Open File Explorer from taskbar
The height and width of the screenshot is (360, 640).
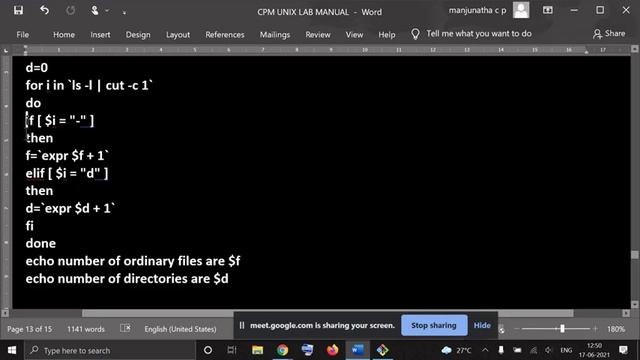[x=258, y=350]
